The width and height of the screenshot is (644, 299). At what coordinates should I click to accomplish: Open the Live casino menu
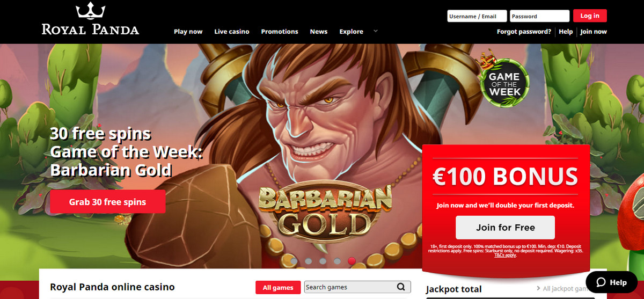[232, 32]
